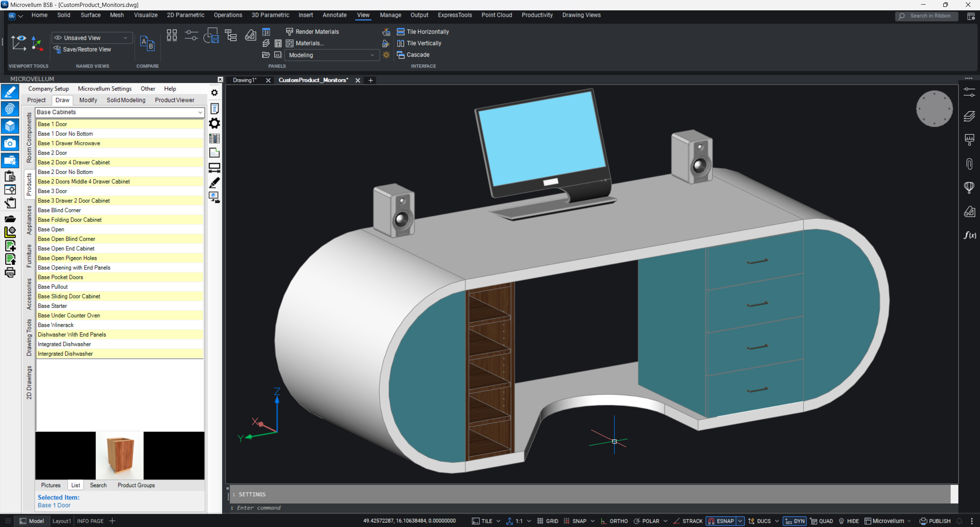980x527 pixels.
Task: Open the paperclip attachments panel icon
Action: point(969,164)
